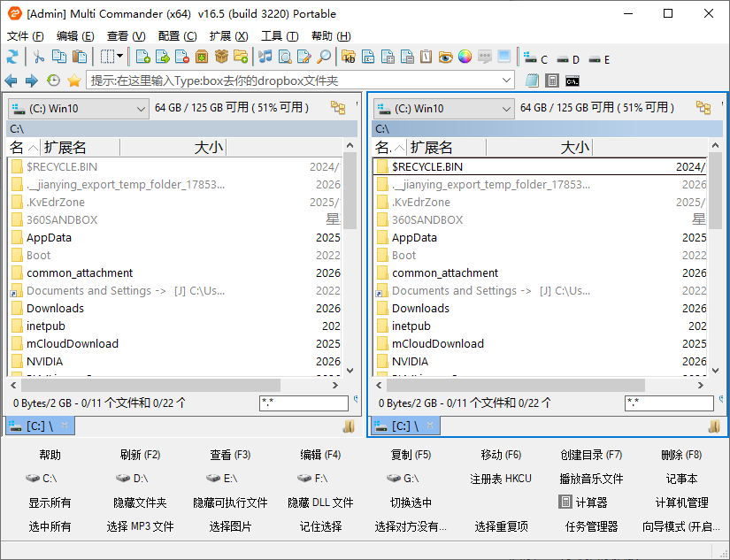Viewport: 730px width, 560px height.
Task: Go forward with the blue right arrow
Action: [32, 81]
